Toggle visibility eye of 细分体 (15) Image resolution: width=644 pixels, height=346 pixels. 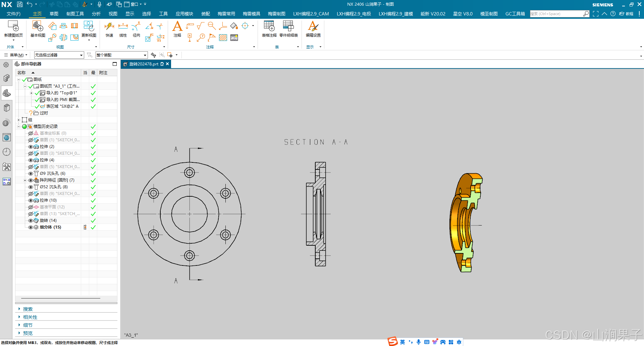(x=31, y=227)
